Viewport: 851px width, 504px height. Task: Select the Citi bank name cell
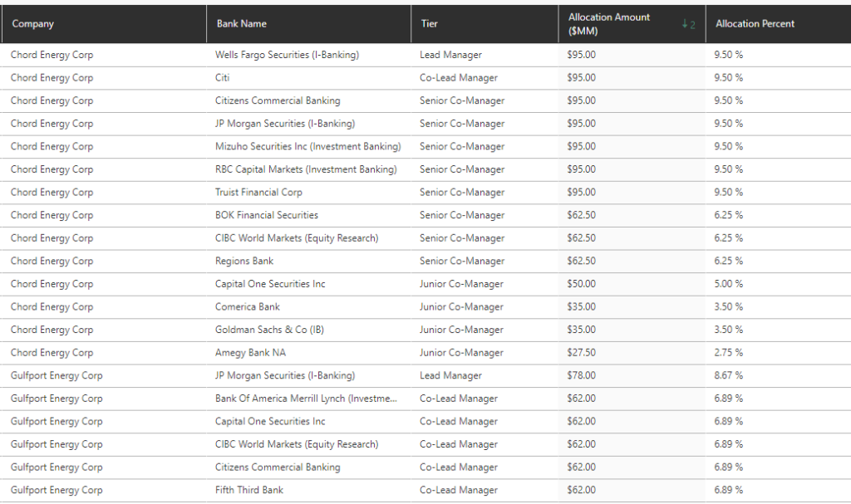[223, 78]
